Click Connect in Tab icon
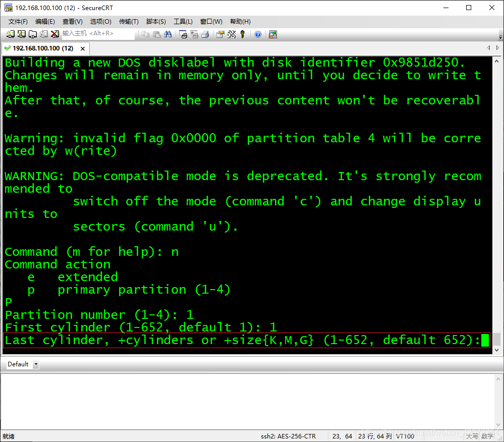This screenshot has height=442, width=504. pyautogui.click(x=32, y=34)
